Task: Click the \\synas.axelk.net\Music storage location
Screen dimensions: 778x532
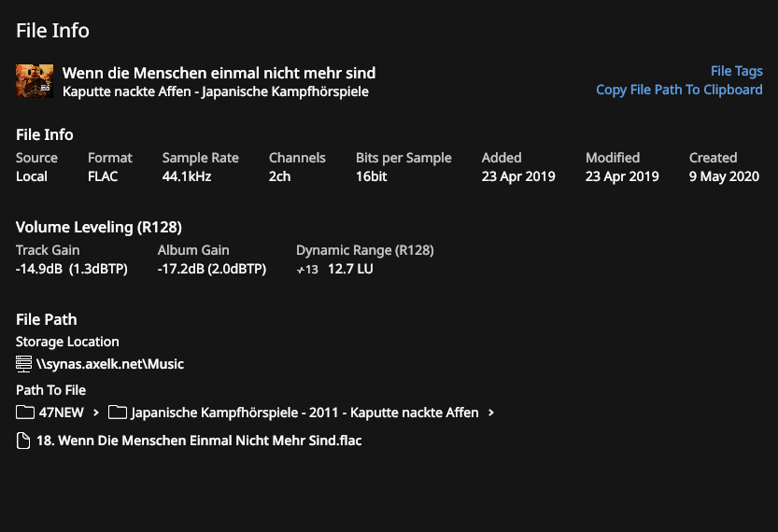Action: pyautogui.click(x=110, y=364)
